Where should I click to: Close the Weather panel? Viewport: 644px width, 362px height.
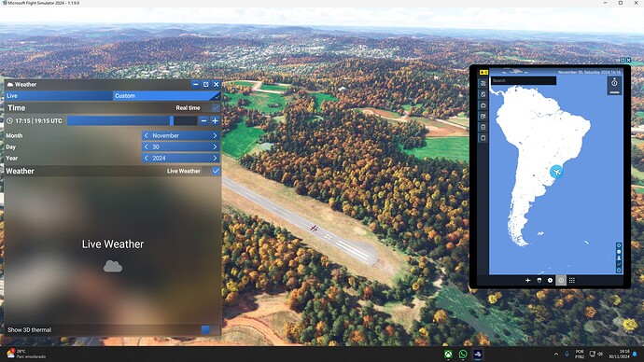tap(217, 85)
